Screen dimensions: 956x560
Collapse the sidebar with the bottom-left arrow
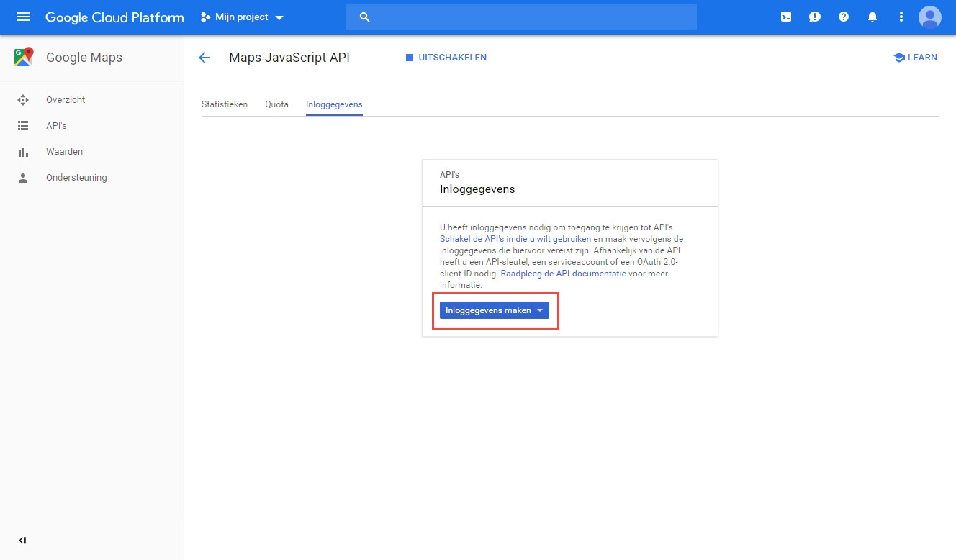(x=22, y=540)
